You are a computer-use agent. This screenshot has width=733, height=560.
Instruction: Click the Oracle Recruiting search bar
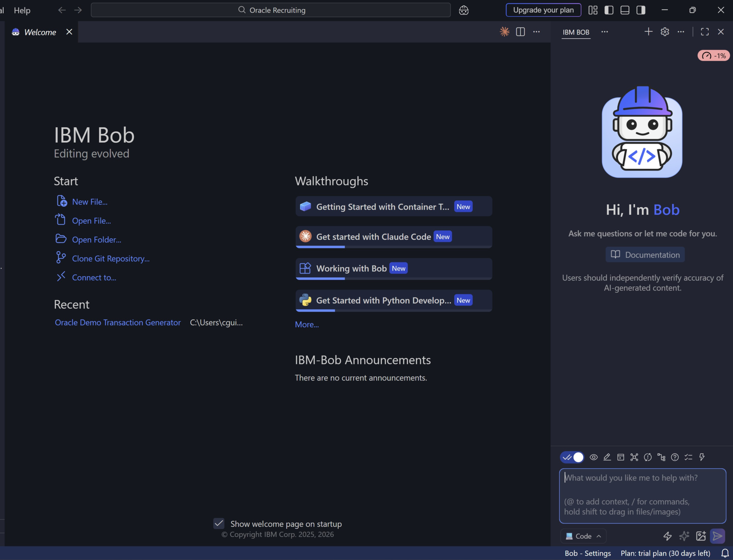click(271, 10)
